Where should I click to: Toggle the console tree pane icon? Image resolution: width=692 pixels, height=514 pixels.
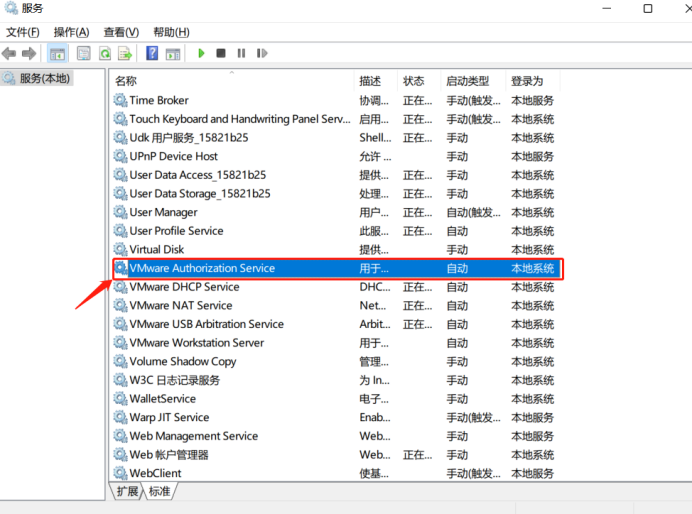57,54
